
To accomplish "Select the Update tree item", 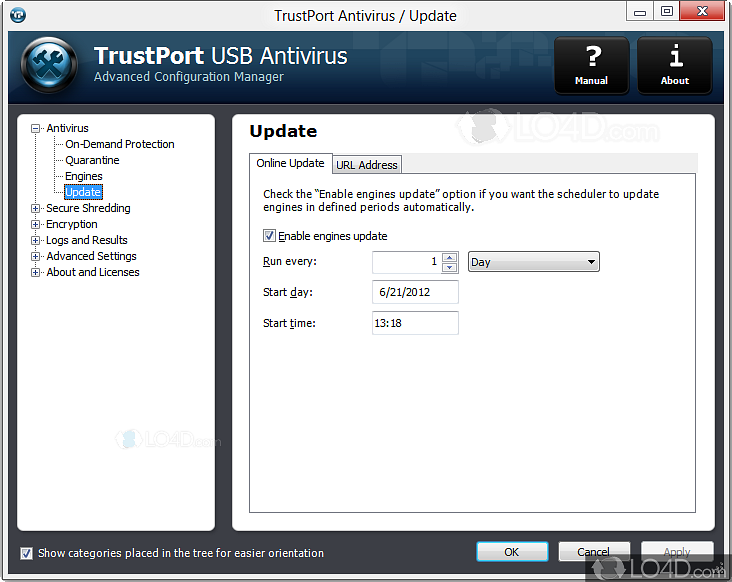I will click(x=83, y=192).
